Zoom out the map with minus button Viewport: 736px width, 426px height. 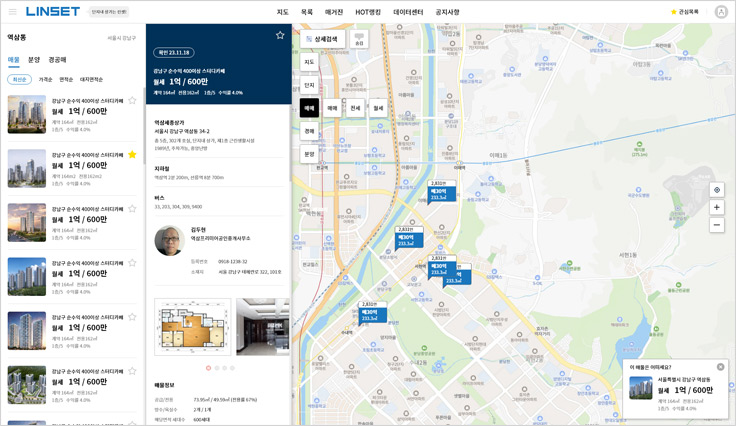point(716,225)
